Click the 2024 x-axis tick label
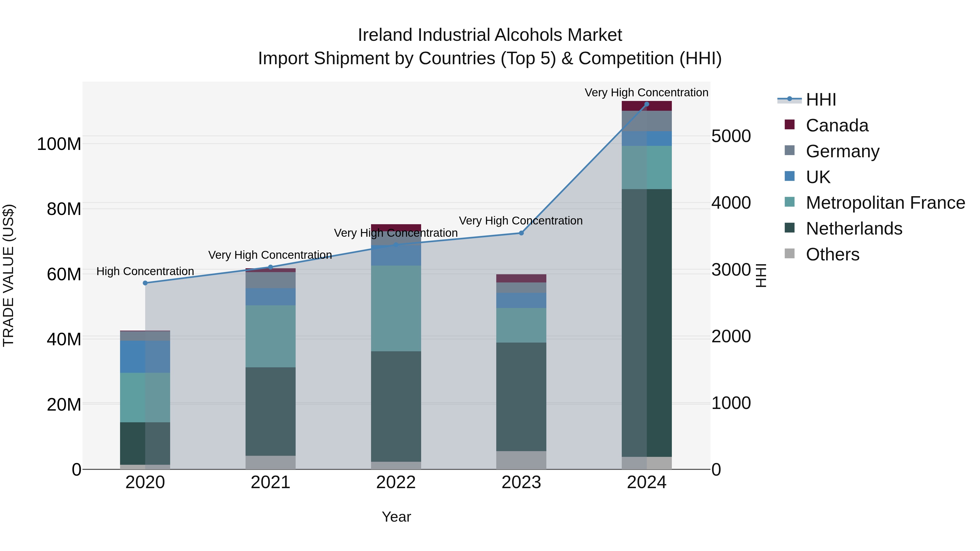 point(647,482)
